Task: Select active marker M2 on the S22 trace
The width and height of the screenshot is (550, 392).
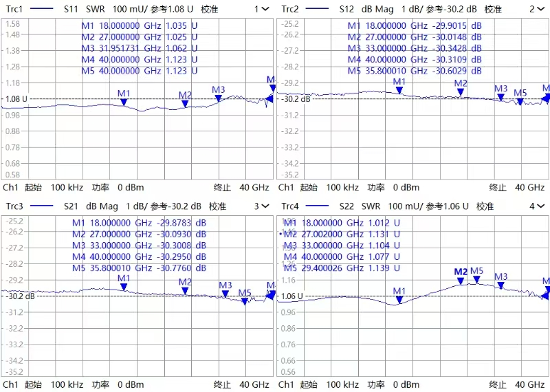Action: (x=461, y=281)
